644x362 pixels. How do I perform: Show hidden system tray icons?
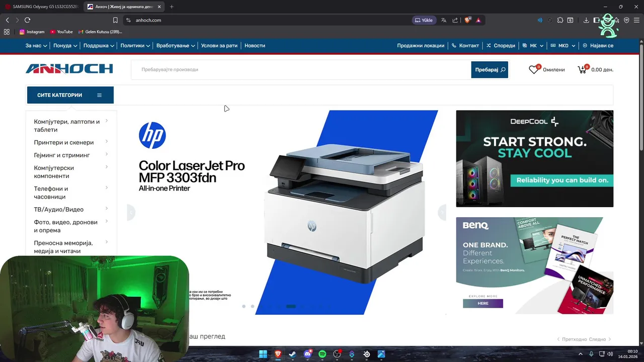coord(580,354)
